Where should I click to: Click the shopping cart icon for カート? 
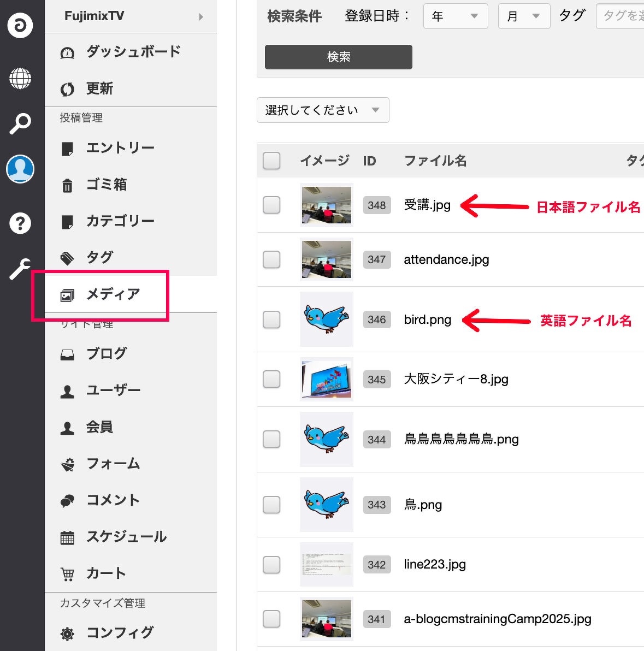67,574
